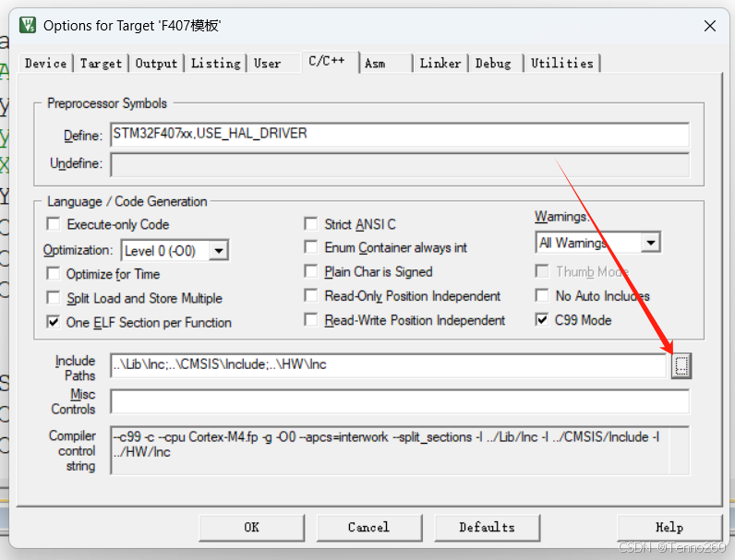Viewport: 735px width, 560px height.
Task: Click the Compiler control string box
Action: 400,450
